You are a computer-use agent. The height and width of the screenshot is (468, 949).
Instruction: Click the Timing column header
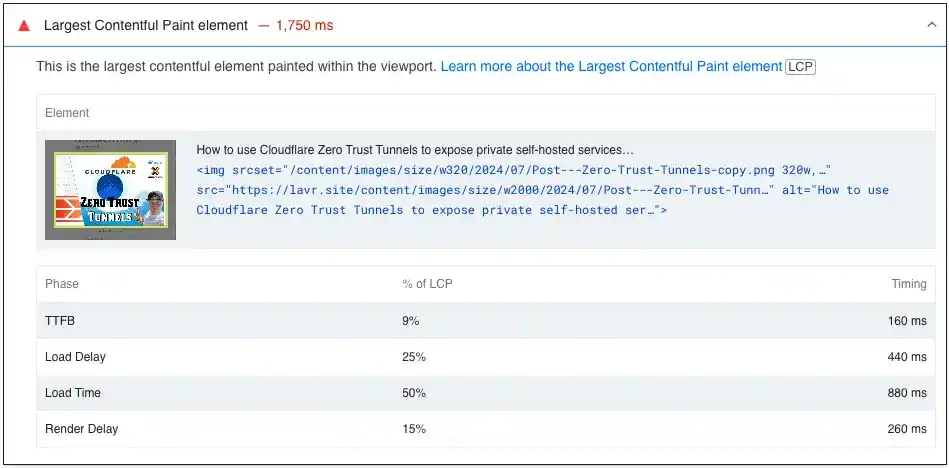click(x=908, y=284)
